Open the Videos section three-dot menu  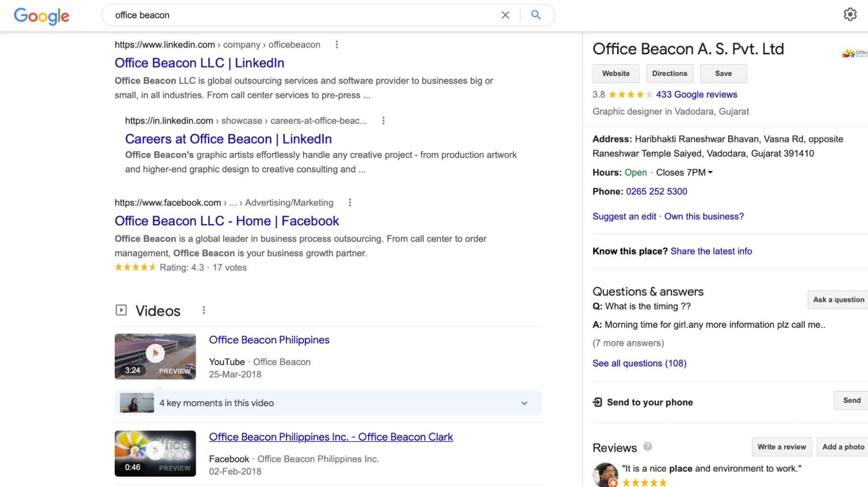point(204,310)
